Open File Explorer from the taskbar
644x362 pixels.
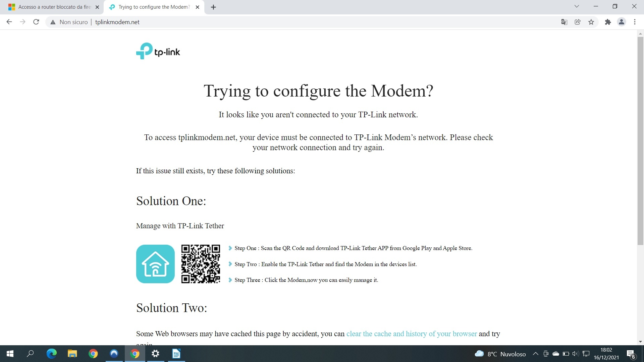[x=72, y=354]
